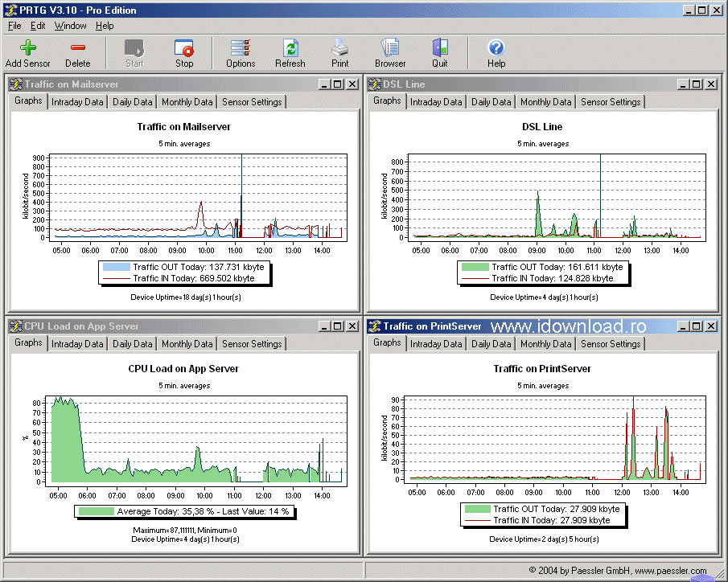Viewport: 728px width, 582px height.
Task: Select Daily Data tab in CPU Load window
Action: 132,344
